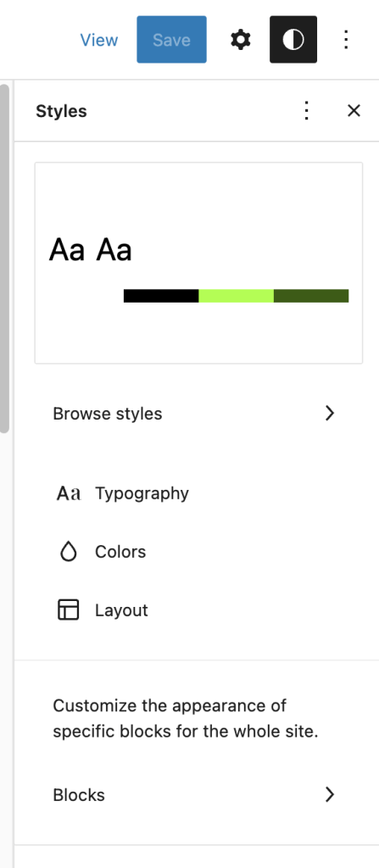Open Styles panel more actions menu
The height and width of the screenshot is (868, 379).
306,111
